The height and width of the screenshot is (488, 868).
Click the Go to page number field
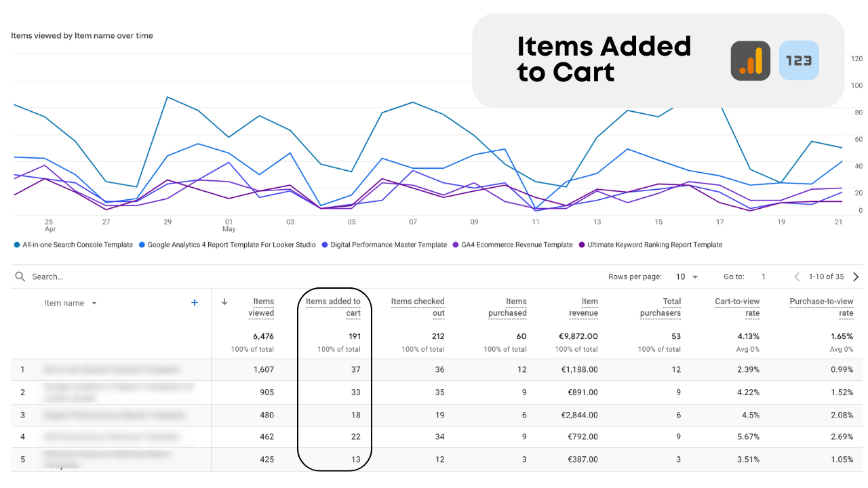[x=763, y=277]
